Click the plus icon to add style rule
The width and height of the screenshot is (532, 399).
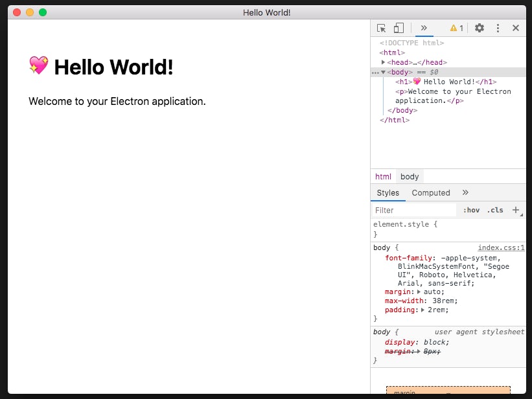[x=516, y=209]
